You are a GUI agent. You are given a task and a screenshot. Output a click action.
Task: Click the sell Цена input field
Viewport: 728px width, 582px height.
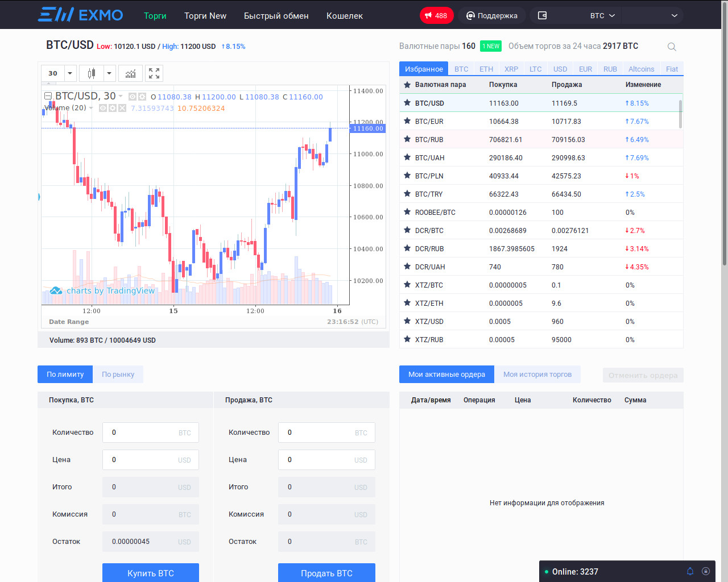tap(326, 460)
